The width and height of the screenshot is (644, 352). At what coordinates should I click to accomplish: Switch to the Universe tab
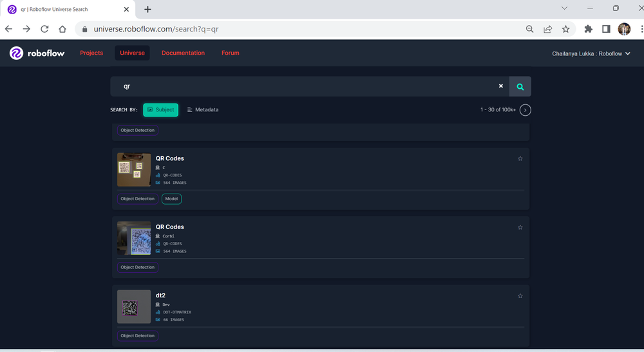(132, 53)
